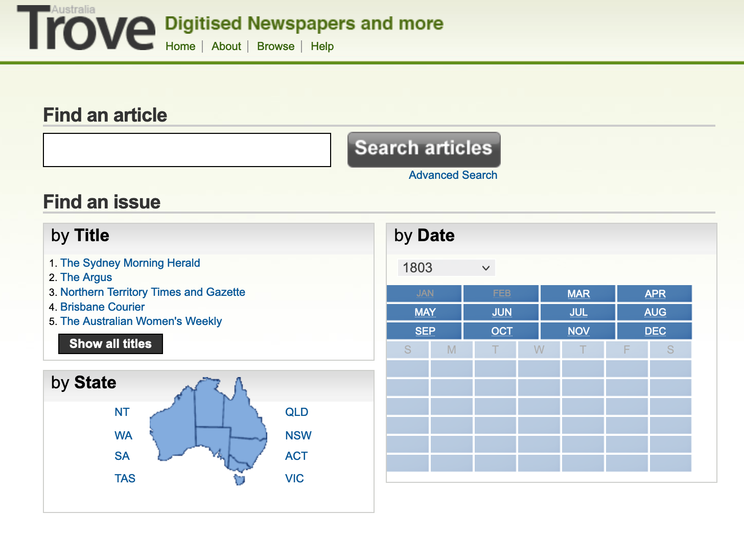Select the JUL month tab
The image size is (744, 560).
tap(578, 312)
